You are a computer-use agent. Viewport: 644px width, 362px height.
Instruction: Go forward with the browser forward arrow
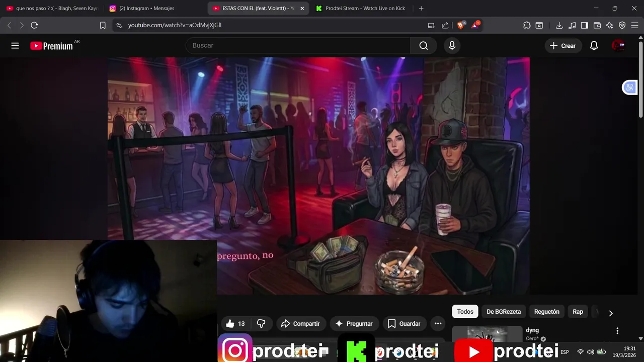[x=22, y=25]
